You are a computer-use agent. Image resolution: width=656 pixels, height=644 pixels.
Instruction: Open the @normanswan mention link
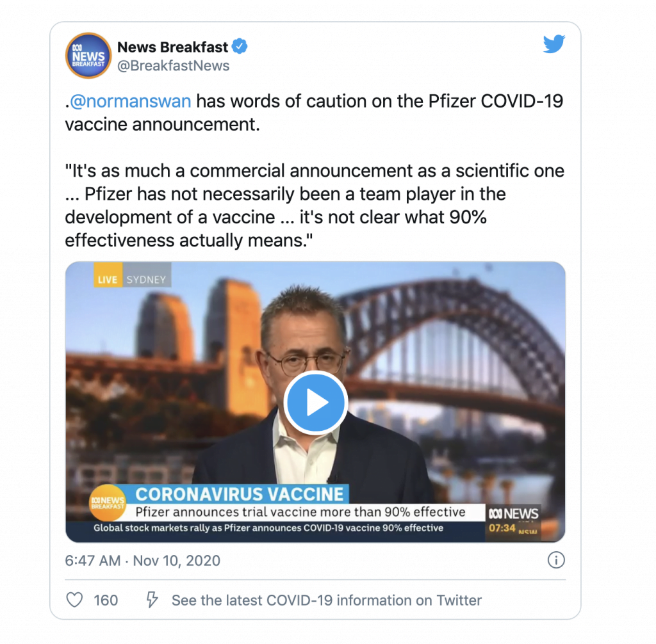pyautogui.click(x=130, y=101)
